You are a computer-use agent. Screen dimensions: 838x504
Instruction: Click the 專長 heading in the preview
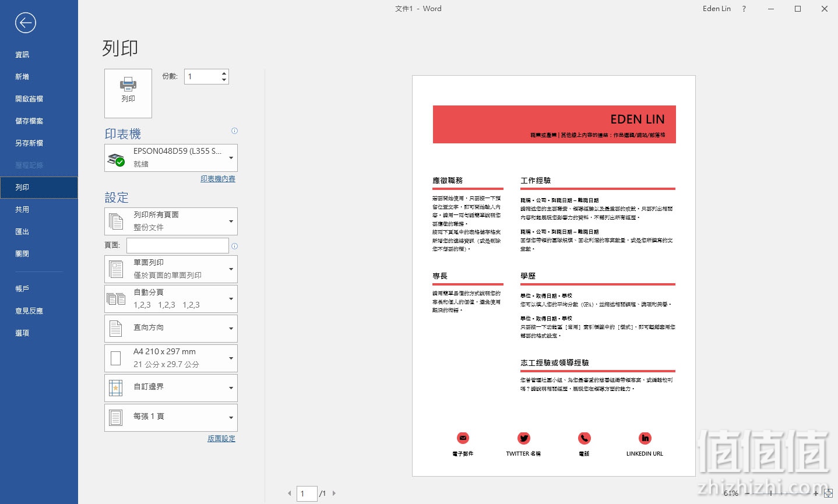tap(440, 276)
